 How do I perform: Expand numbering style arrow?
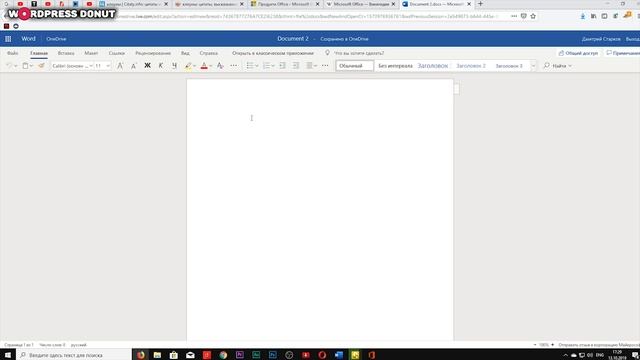click(x=273, y=66)
